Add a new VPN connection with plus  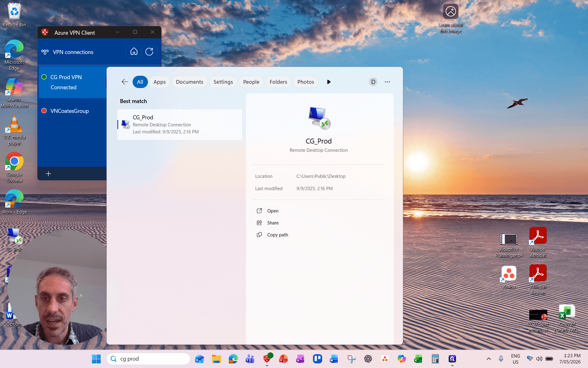click(x=48, y=174)
